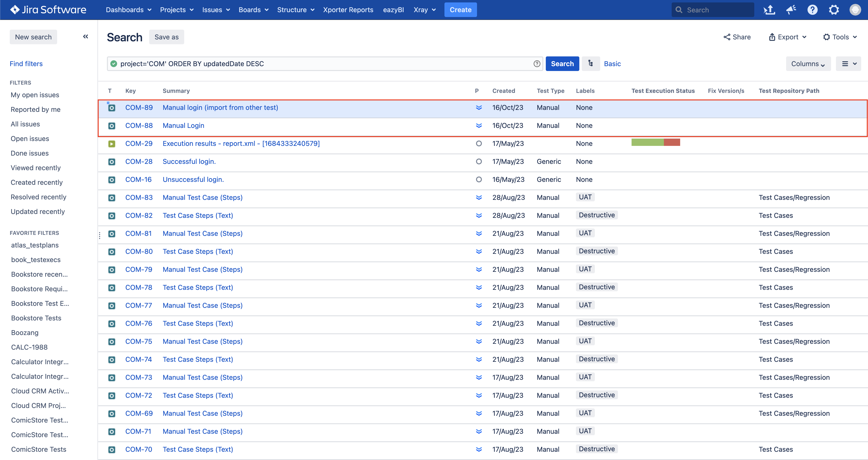Click the Test Execution icon for COM-29
Viewport: 868px width, 460px height.
click(x=112, y=144)
